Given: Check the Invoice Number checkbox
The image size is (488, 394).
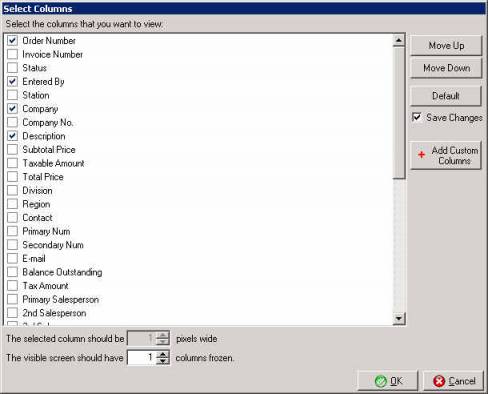Looking at the screenshot, I should click(12, 54).
